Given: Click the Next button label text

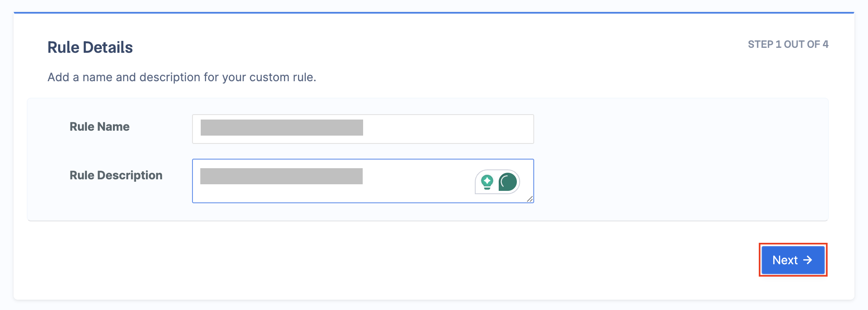Looking at the screenshot, I should click(x=785, y=260).
